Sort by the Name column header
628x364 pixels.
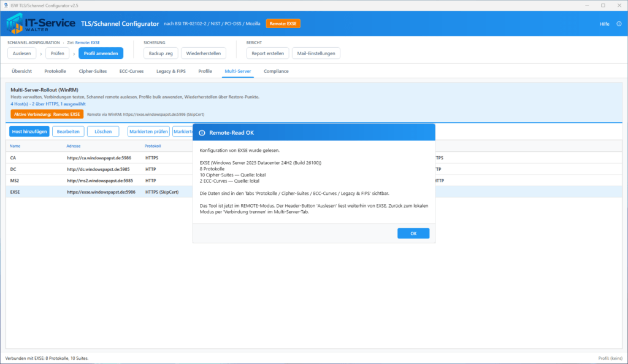tap(15, 146)
